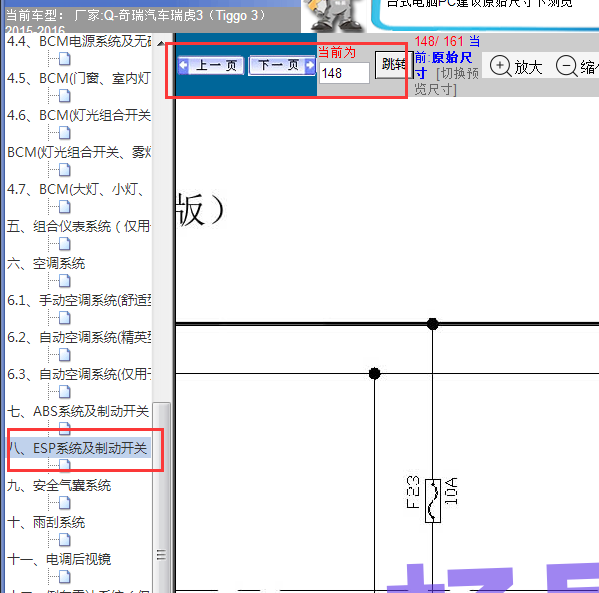Click 切换预览尺寸 link
The image size is (599, 593).
click(x=447, y=81)
